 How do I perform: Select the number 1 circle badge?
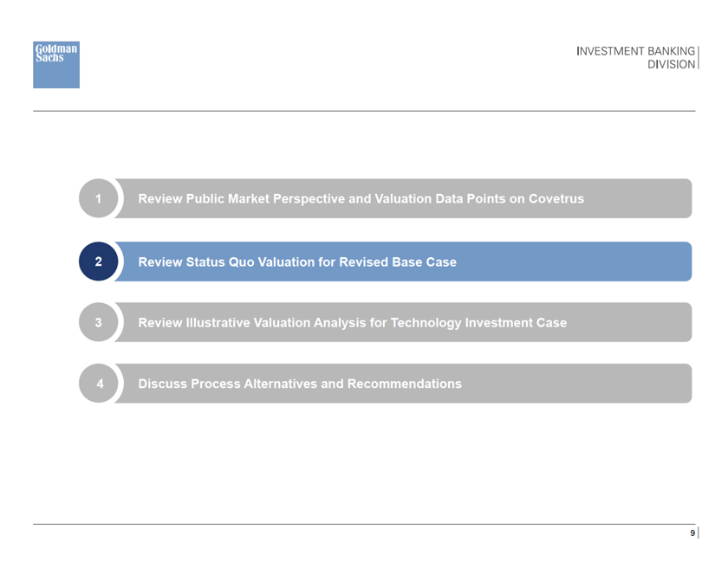98,198
